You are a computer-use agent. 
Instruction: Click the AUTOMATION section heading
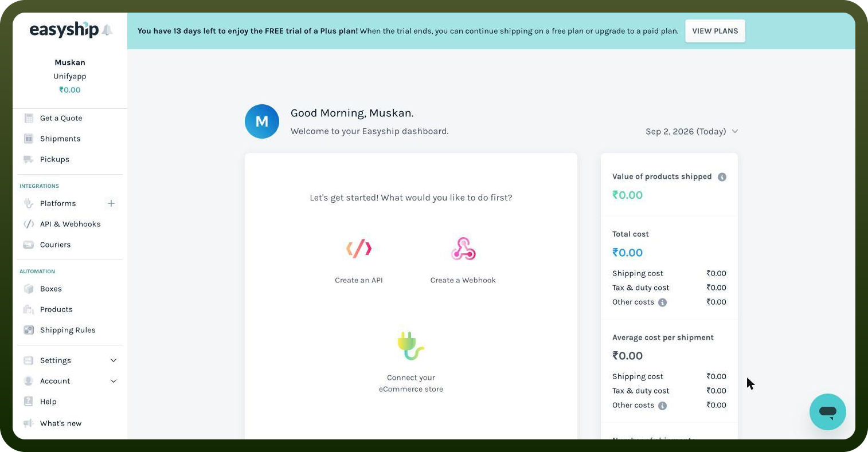(x=37, y=272)
